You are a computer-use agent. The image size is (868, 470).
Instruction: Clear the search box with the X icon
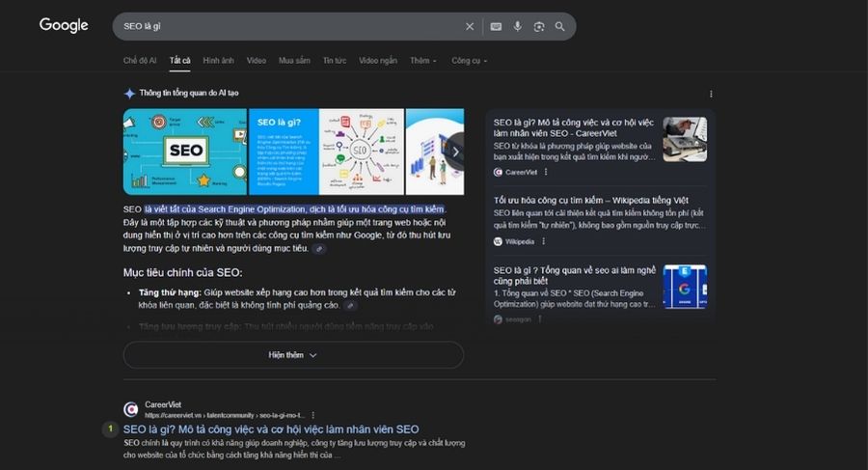coord(470,27)
